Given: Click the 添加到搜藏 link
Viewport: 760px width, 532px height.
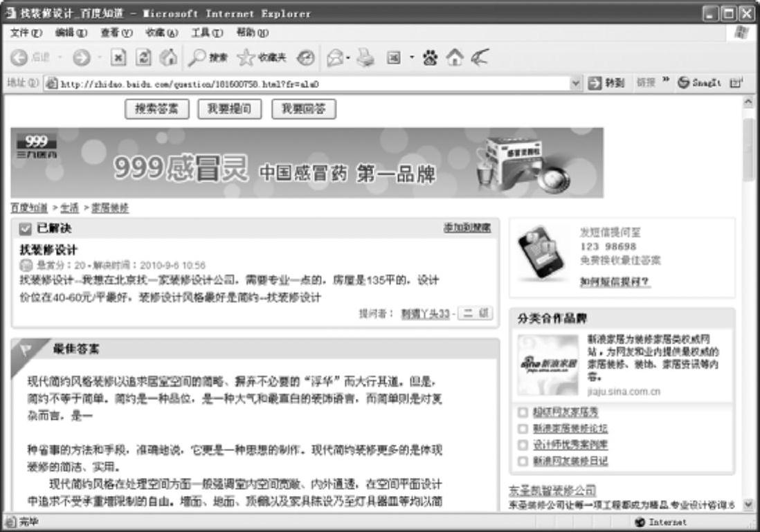Looking at the screenshot, I should point(467,228).
